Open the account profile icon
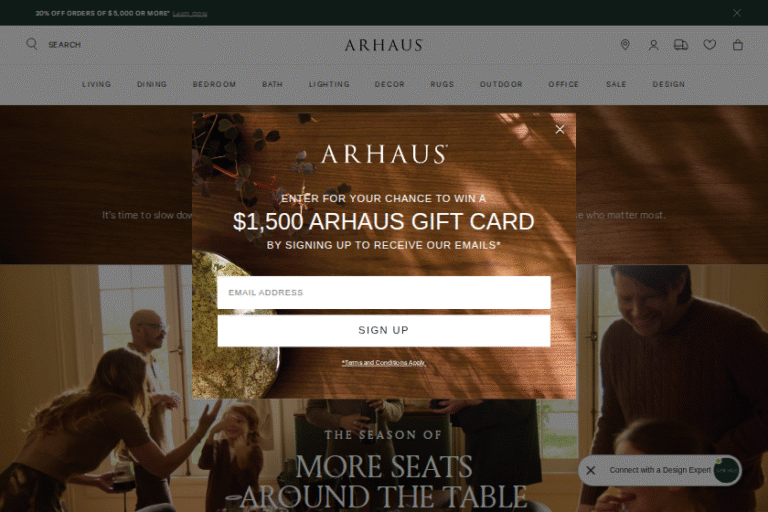Screen dimensions: 768x512 click(653, 45)
